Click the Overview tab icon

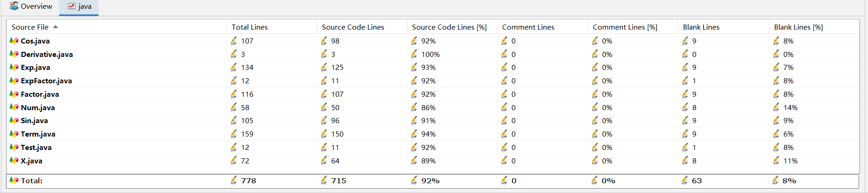(x=14, y=6)
